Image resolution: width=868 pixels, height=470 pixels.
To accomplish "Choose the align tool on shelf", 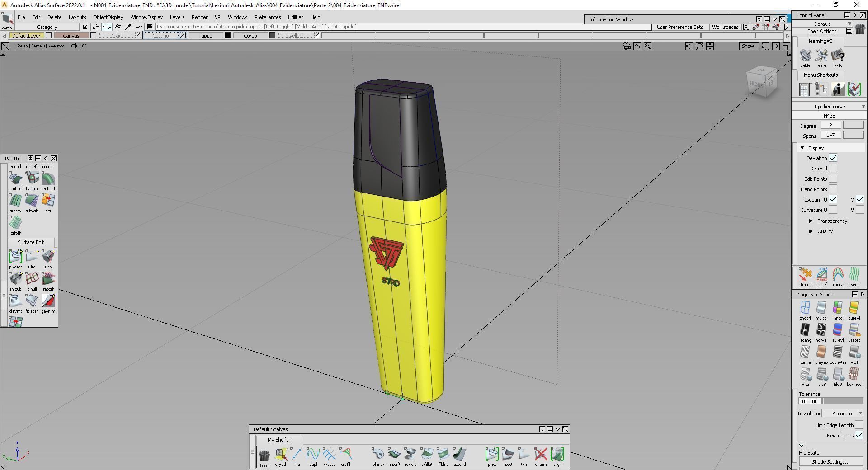I will coord(557,454).
